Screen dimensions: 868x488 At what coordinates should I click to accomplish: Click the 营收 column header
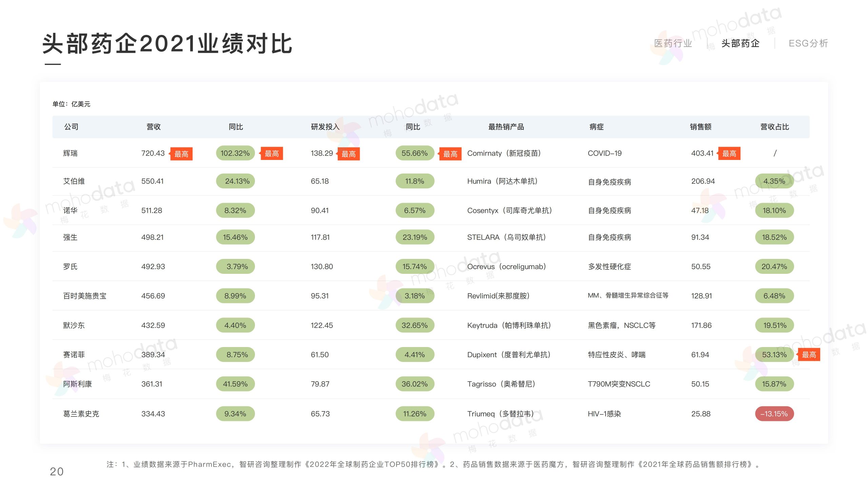point(153,127)
